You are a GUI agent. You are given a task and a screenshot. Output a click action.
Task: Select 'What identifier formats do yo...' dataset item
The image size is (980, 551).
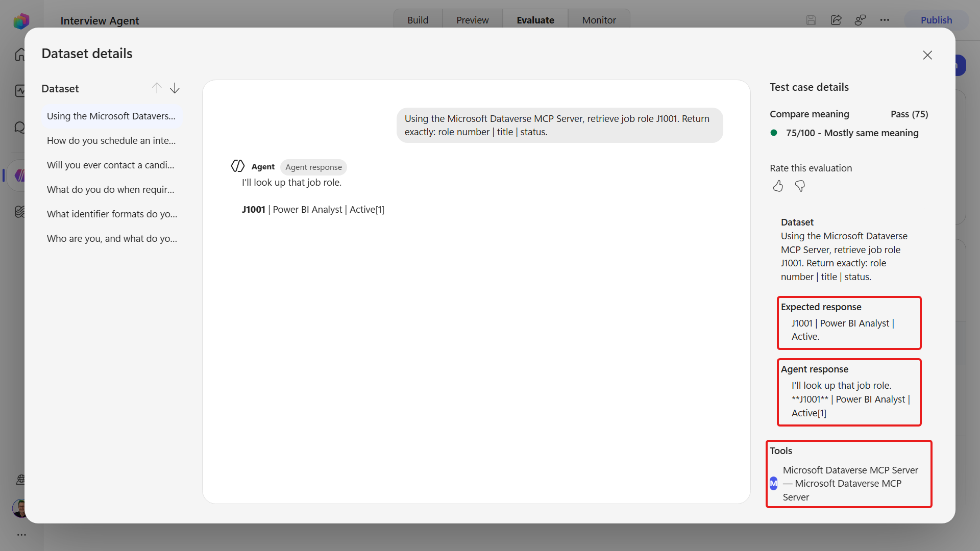click(111, 214)
